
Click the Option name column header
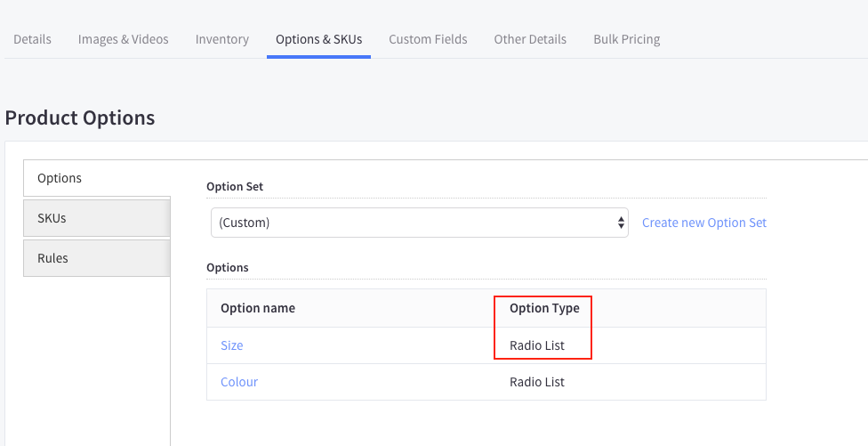click(x=258, y=308)
